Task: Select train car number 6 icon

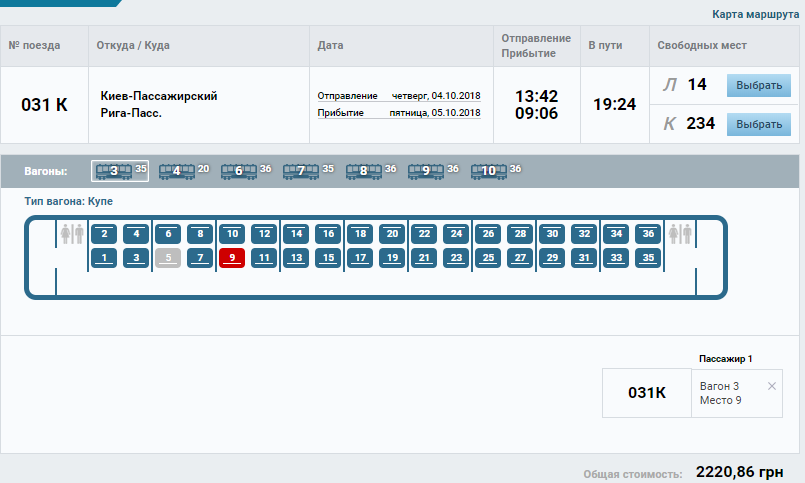Action: click(x=238, y=171)
